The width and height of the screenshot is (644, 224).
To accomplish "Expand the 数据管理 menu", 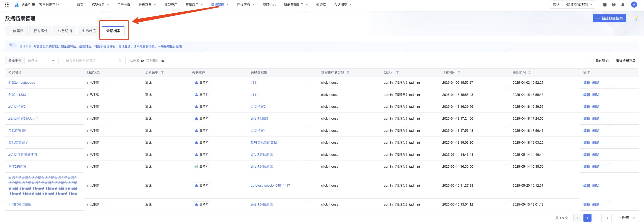I will [220, 5].
